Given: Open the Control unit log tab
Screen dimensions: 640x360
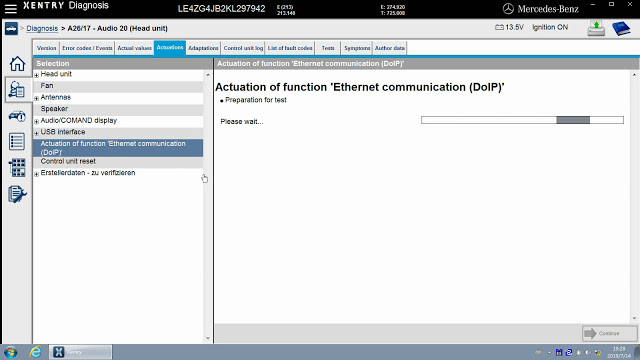Looking at the screenshot, I should pos(243,48).
